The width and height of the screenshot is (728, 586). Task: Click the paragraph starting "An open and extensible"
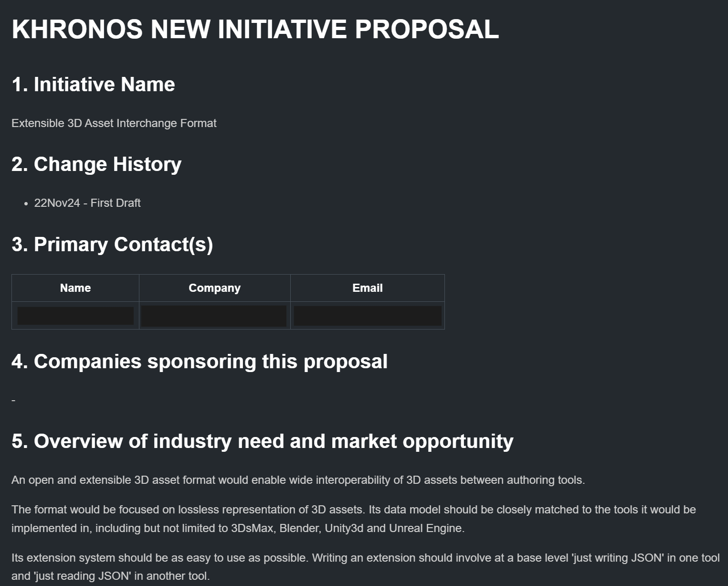click(x=298, y=480)
